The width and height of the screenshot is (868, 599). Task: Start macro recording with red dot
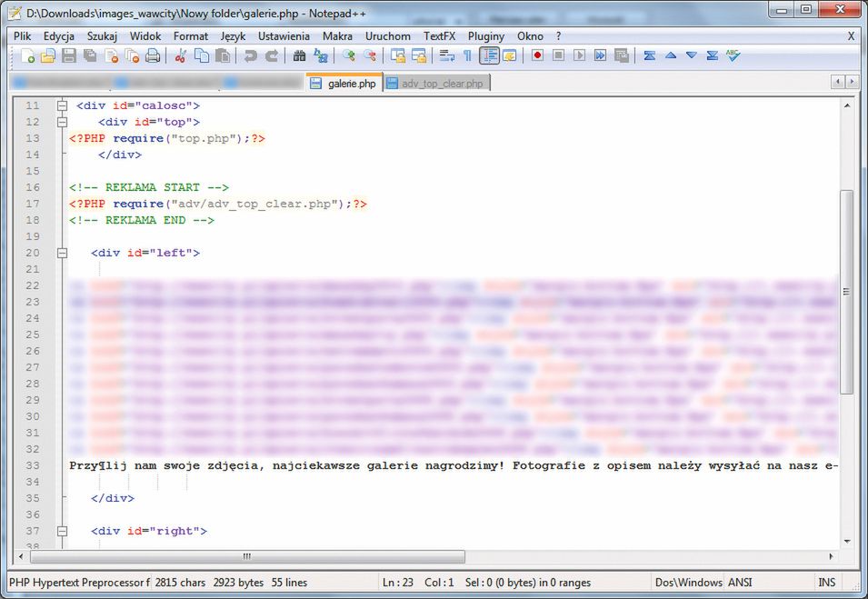[x=538, y=56]
